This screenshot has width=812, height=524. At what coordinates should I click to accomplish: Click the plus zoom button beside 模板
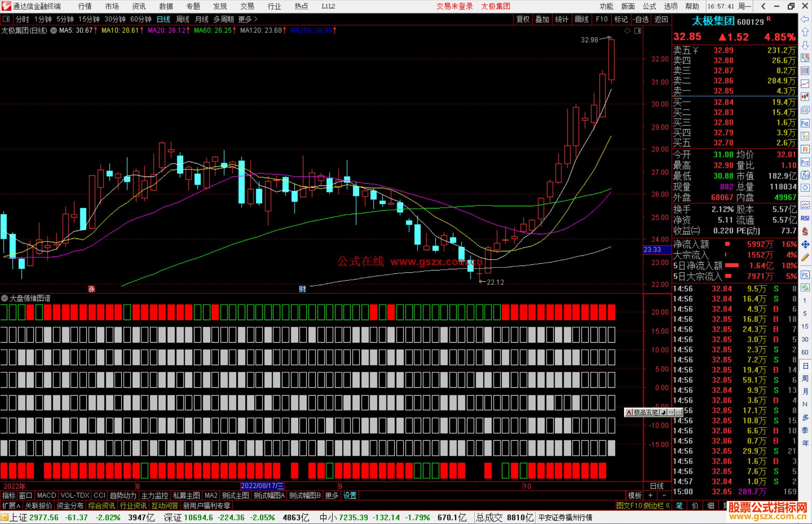point(650,495)
